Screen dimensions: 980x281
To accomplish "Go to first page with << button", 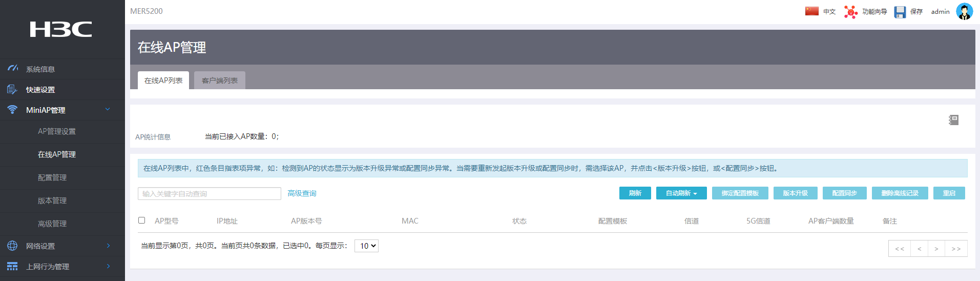I will pyautogui.click(x=900, y=248).
